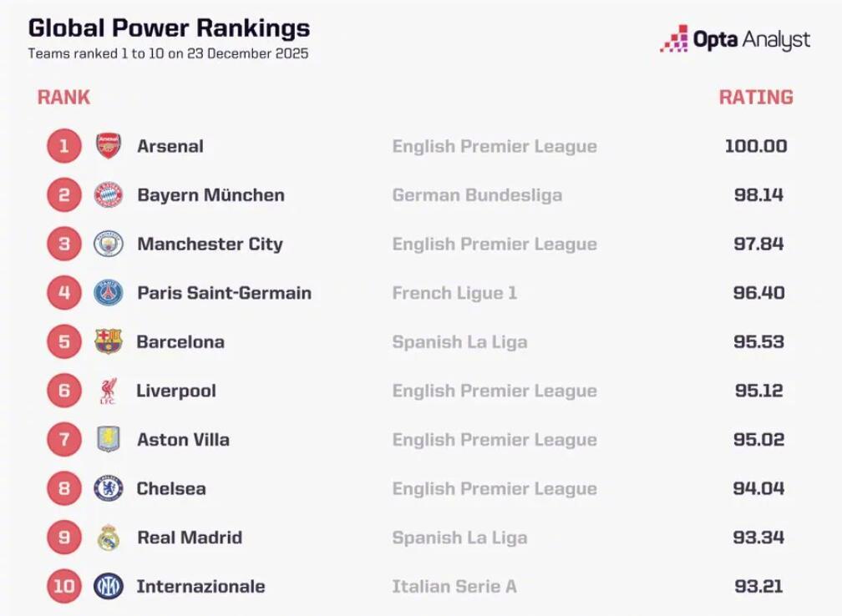
Task: Select the German Bundesliga league label
Action: [477, 195]
